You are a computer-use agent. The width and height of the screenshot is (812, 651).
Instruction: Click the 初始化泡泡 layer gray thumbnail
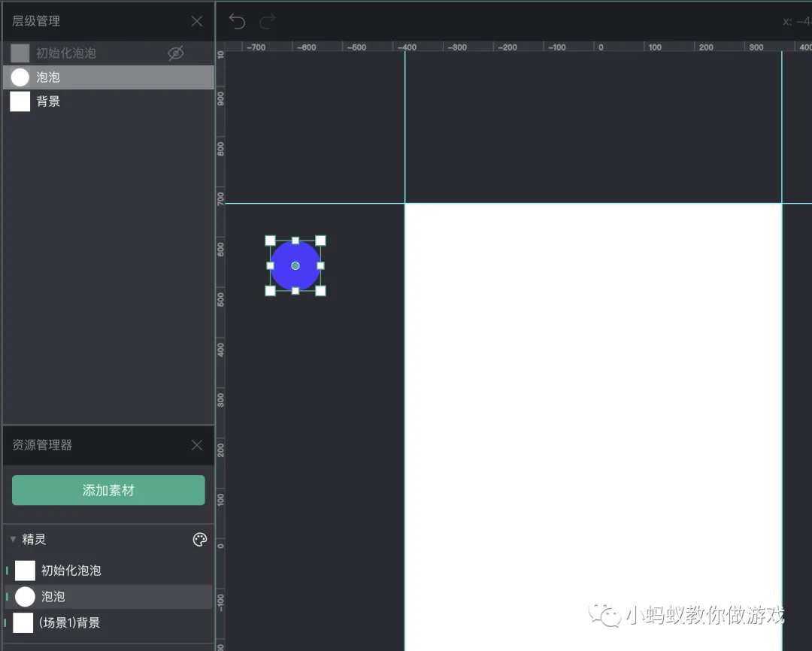click(20, 53)
